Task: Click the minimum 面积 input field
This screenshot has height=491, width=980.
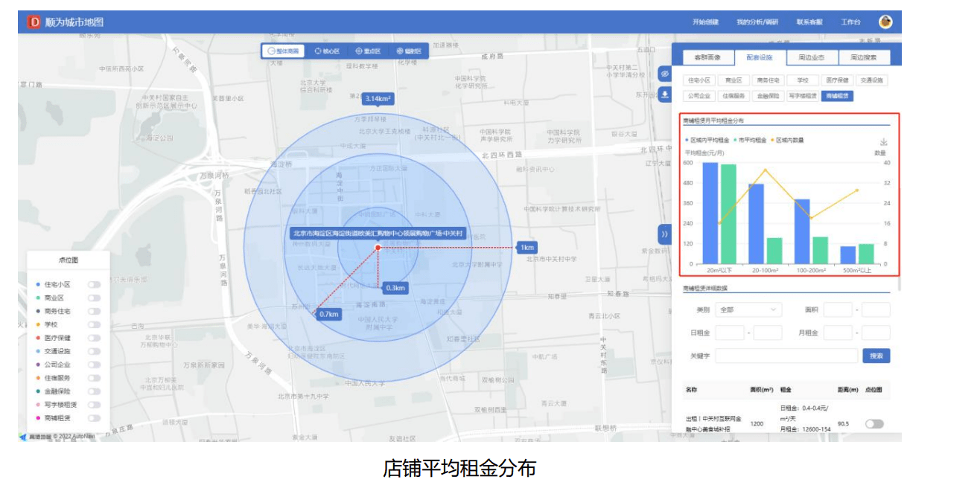Action: pos(838,309)
